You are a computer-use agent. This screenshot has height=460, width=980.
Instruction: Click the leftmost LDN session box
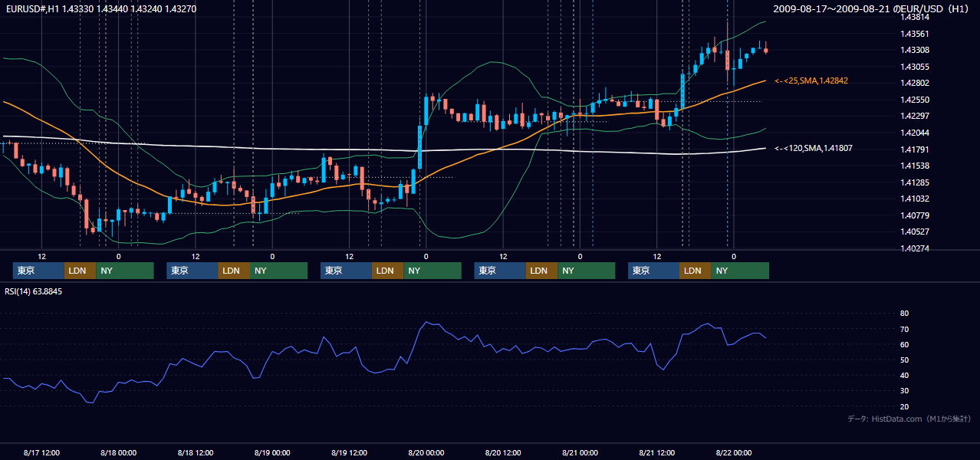coord(80,271)
